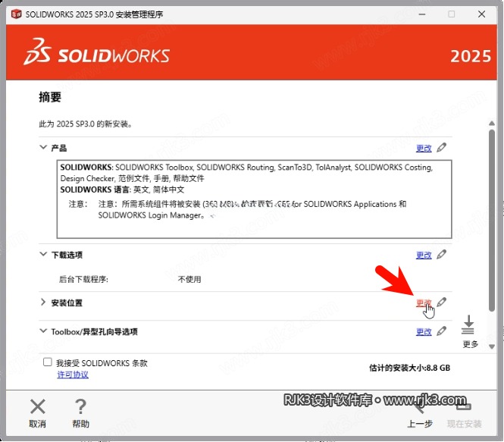
Task: Collapse Toolbox/异型孔向导选项 chevron
Action: [43, 331]
